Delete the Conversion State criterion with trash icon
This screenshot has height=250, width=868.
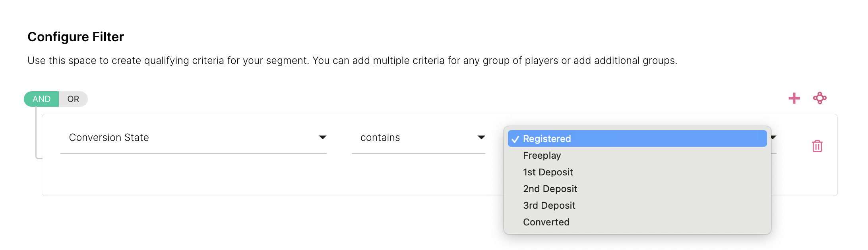tap(817, 146)
